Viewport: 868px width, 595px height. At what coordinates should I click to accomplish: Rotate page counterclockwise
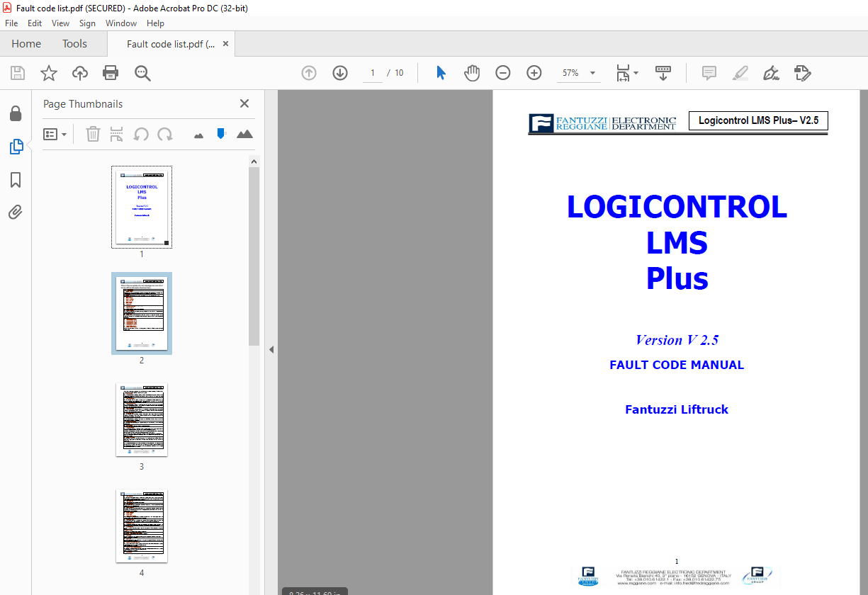[141, 134]
